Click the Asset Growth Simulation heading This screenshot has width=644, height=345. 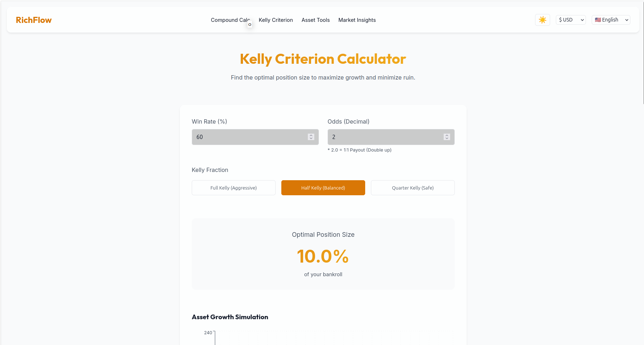(230, 317)
